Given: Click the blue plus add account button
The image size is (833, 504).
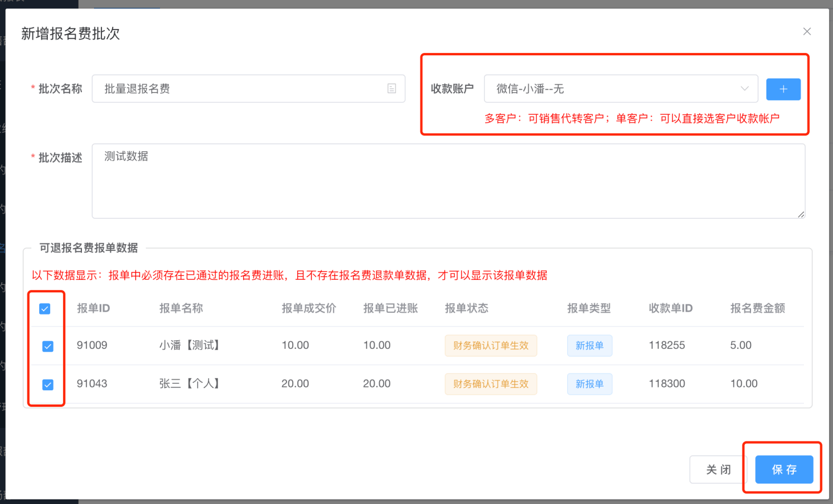Looking at the screenshot, I should point(783,89).
